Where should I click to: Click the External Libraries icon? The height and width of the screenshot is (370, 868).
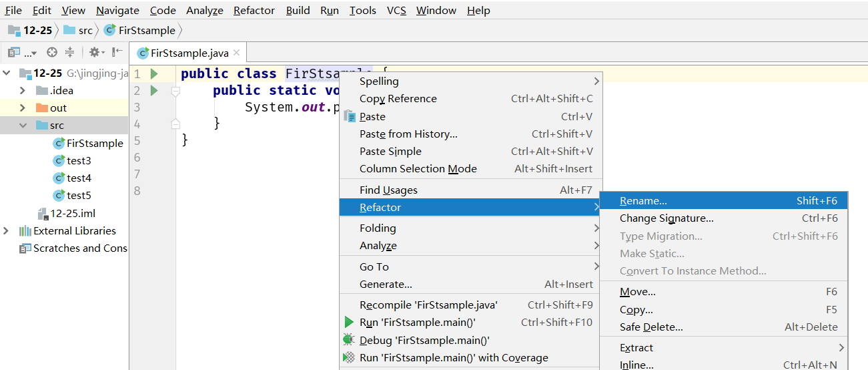point(25,231)
